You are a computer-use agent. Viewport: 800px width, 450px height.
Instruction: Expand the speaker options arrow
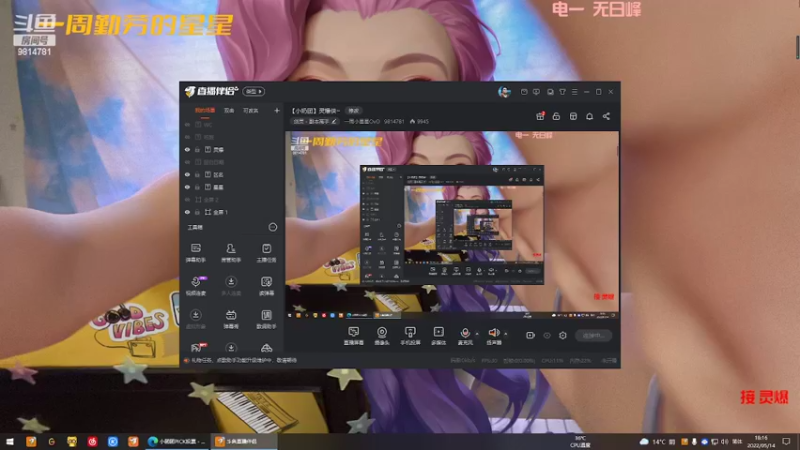(506, 334)
